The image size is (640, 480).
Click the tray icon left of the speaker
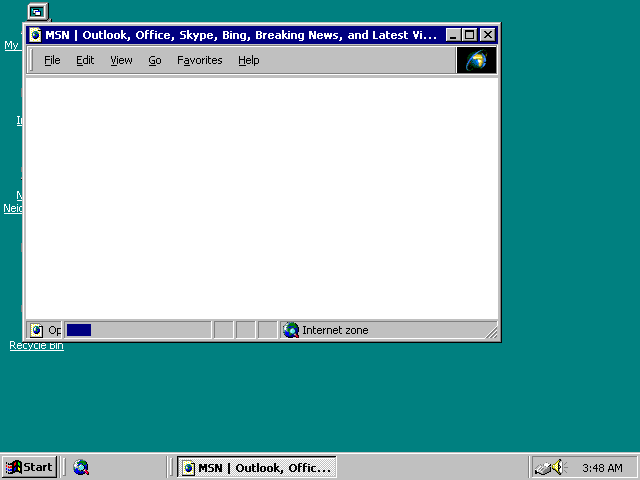(543, 468)
